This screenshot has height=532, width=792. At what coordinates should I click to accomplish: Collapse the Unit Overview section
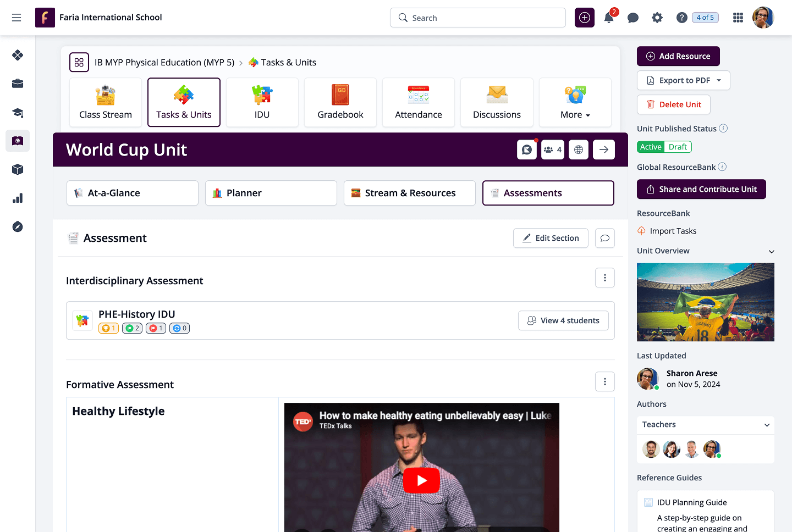771,251
